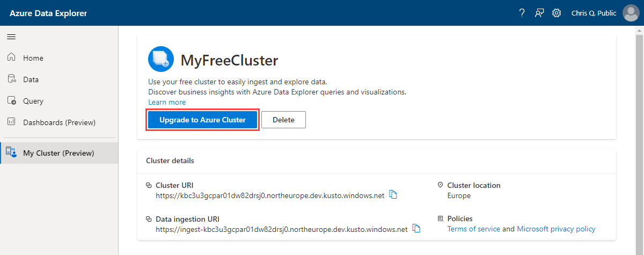
Task: Open the Learn more link
Action: (x=167, y=102)
